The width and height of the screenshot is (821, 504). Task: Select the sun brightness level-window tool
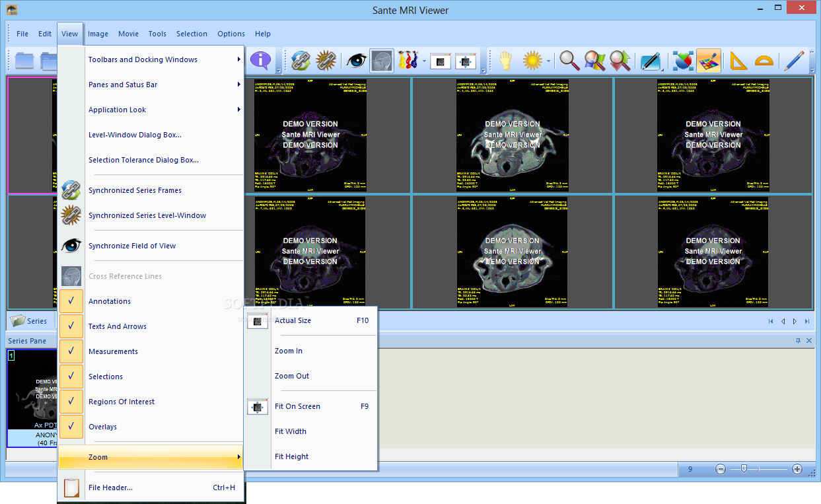[532, 61]
